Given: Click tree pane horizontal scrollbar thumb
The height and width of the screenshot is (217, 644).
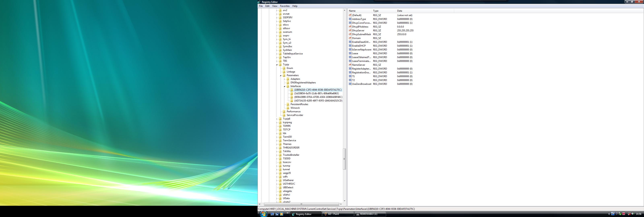Looking at the screenshot, I should (301, 204).
